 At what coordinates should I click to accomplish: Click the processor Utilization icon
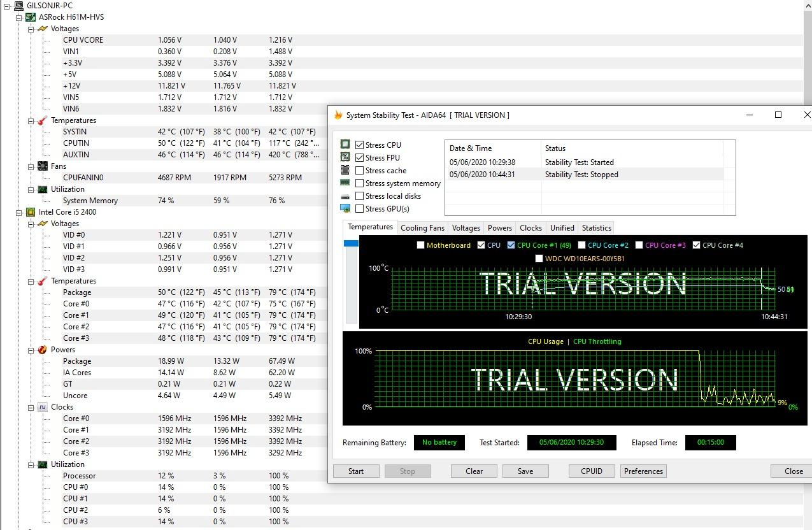point(43,464)
